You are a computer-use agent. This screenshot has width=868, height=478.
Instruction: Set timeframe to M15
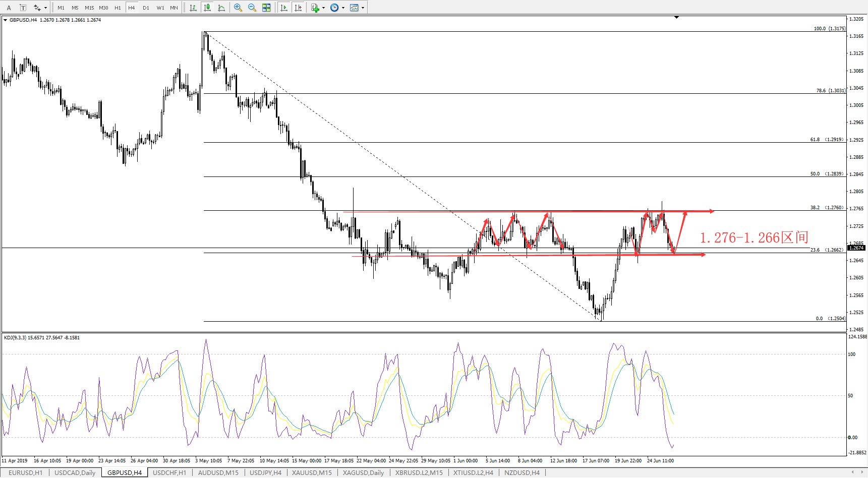tap(89, 8)
